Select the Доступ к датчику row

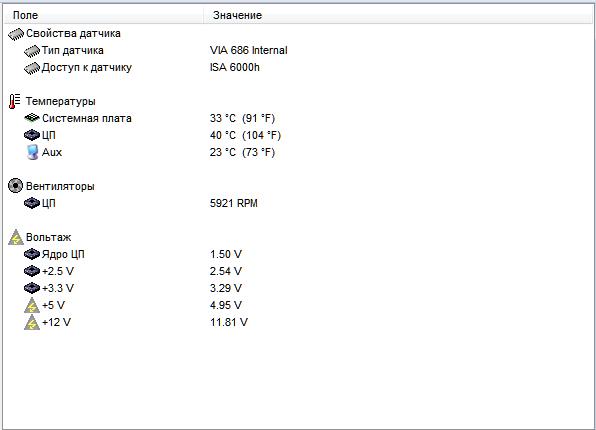coord(298,67)
